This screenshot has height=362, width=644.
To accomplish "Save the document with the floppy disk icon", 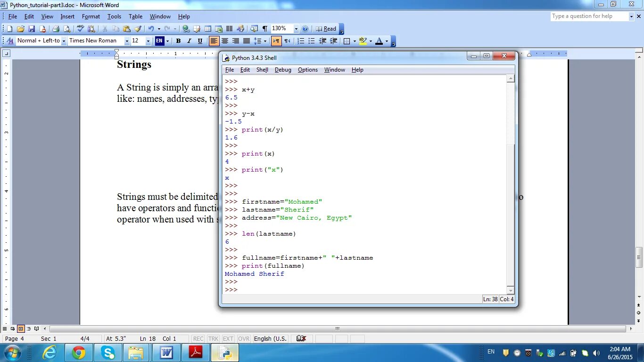I will point(32,29).
